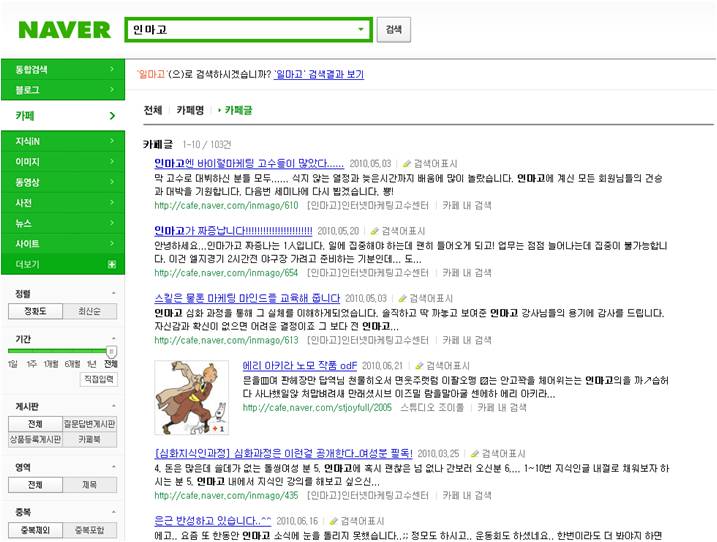
Task: Select 전체 under 영역 filter
Action: point(35,485)
